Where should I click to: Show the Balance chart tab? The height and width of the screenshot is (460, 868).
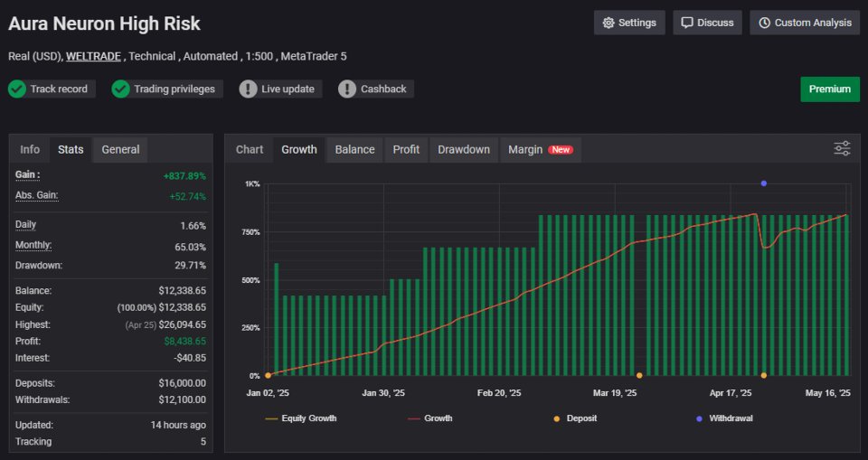pyautogui.click(x=354, y=149)
